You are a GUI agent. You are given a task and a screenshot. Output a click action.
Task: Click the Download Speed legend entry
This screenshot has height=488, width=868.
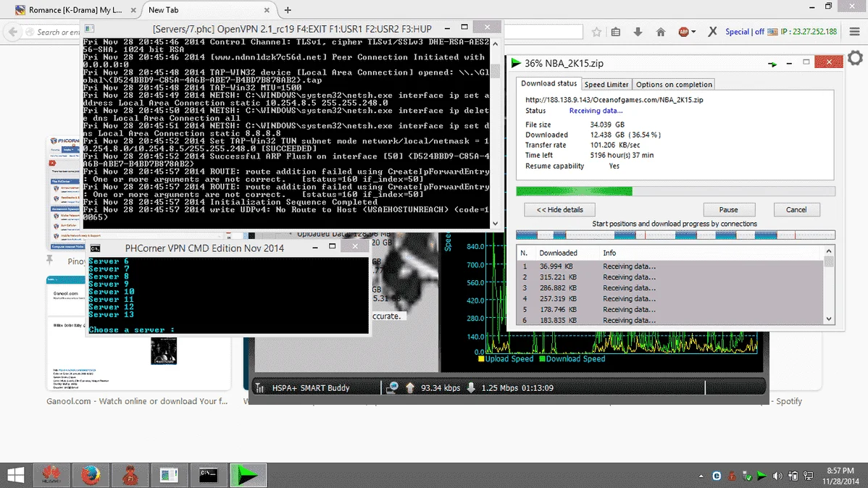tap(572, 358)
